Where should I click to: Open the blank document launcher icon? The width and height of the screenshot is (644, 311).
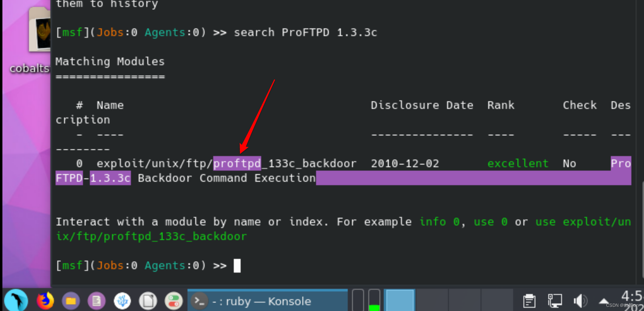148,301
